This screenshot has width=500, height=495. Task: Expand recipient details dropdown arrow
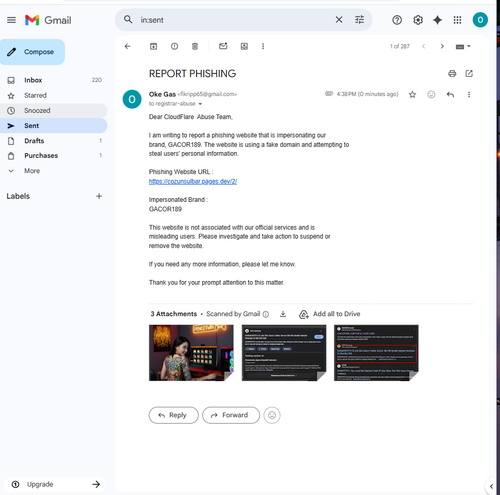pyautogui.click(x=200, y=104)
